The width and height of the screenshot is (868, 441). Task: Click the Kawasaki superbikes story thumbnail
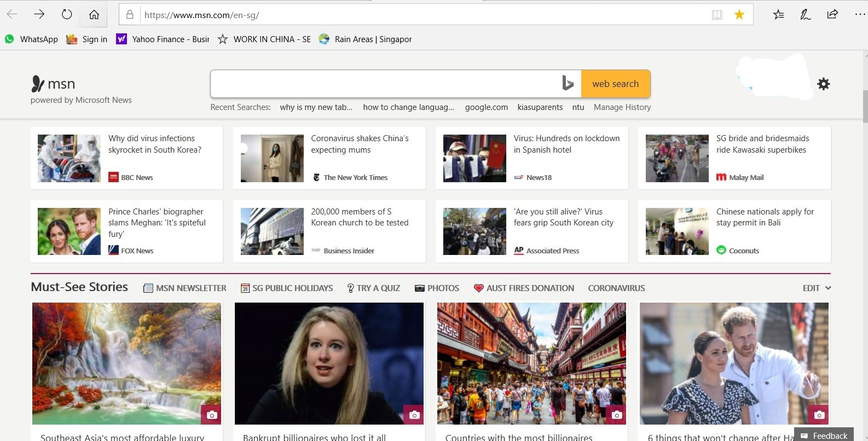(677, 158)
